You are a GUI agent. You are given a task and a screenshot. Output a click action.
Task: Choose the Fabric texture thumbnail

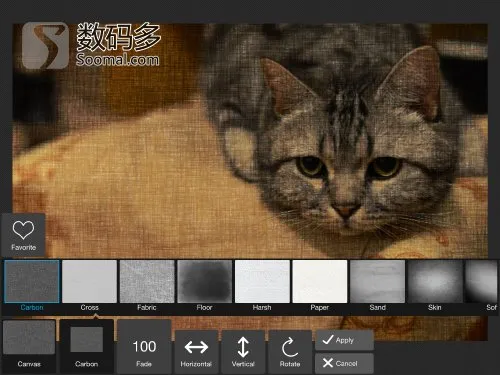[147, 282]
